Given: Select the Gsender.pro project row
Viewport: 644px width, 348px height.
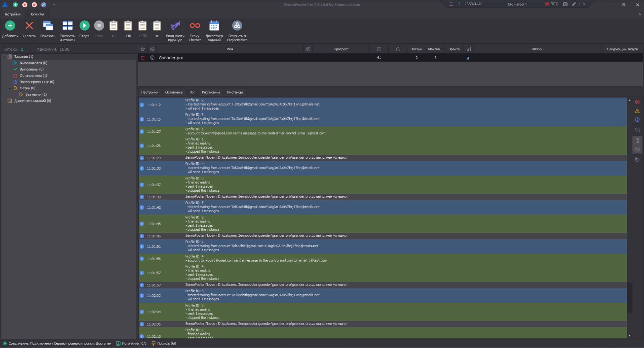Looking at the screenshot, I should click(391, 58).
